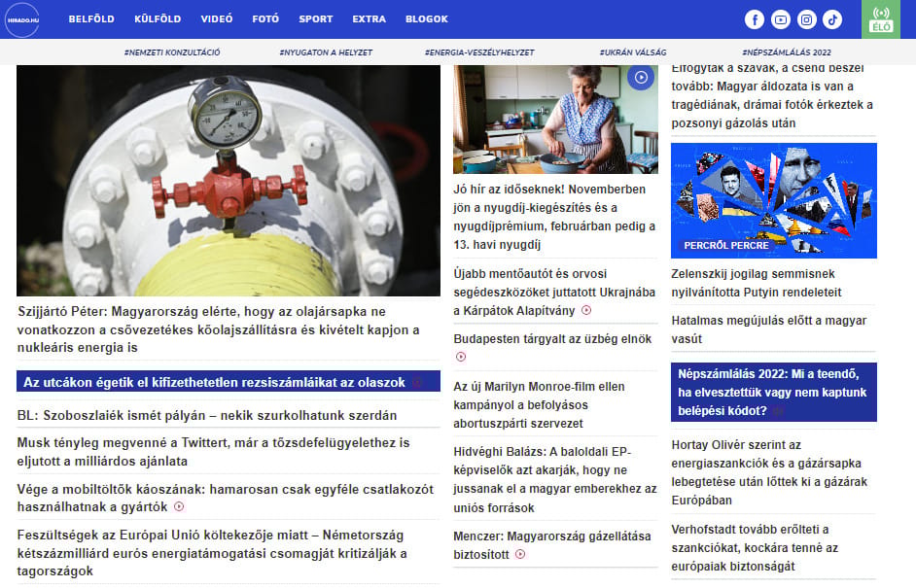Screen dimensions: 916x588
Task: Click play icon after mobiltöltők headline
Action: [179, 506]
